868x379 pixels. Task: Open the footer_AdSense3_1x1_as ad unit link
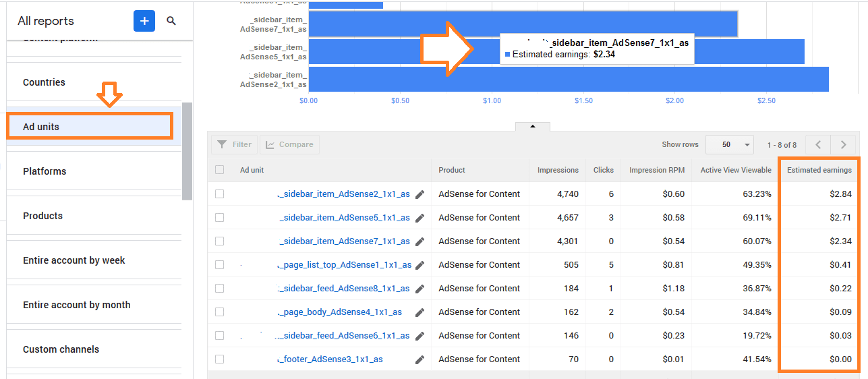pyautogui.click(x=330, y=359)
